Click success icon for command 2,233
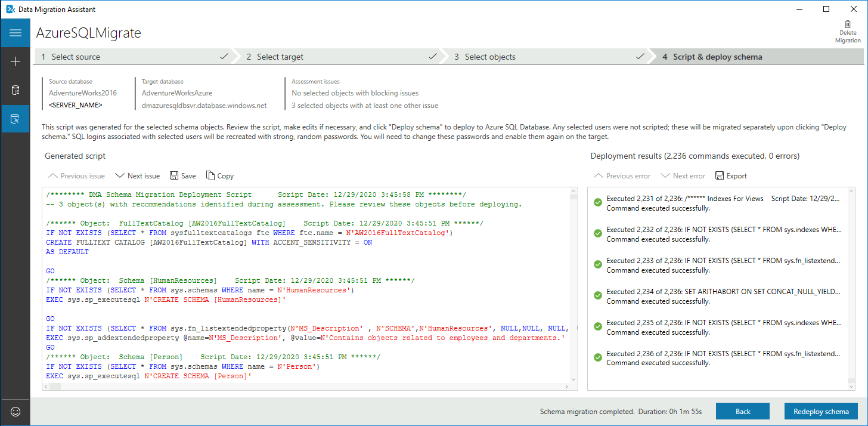The image size is (868, 426). point(598,265)
